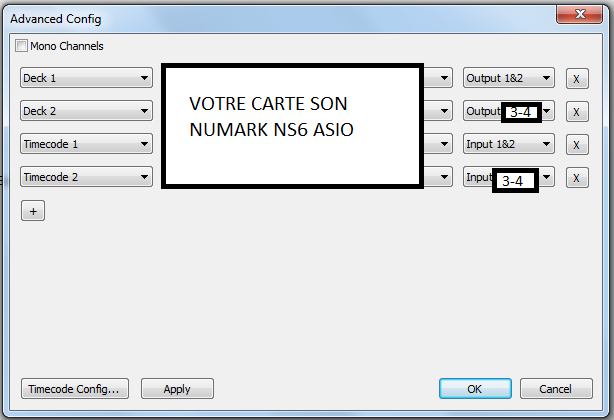
Task: Remove the Deck 2 row with X
Action: point(577,111)
